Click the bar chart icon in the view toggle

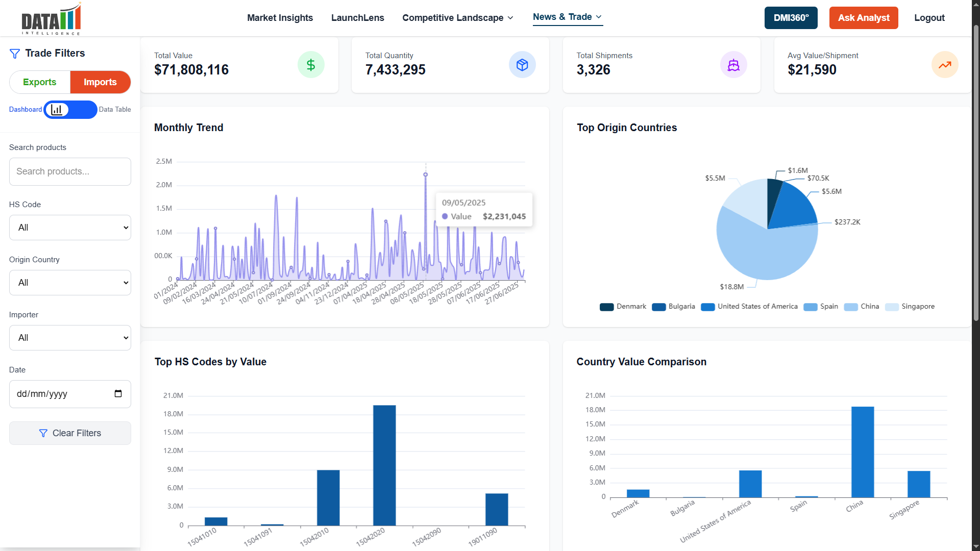click(57, 110)
